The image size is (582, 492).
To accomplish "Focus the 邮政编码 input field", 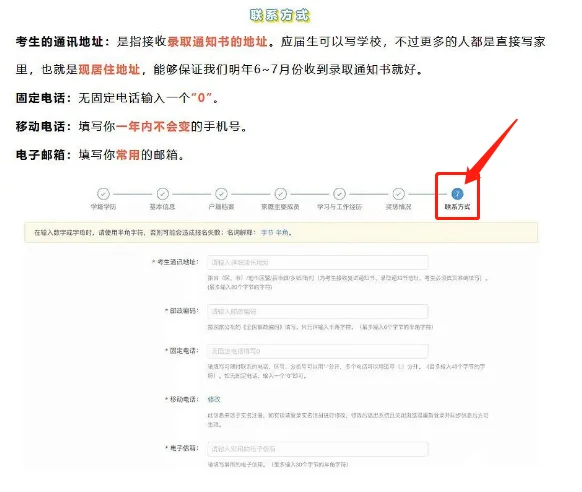I will (x=318, y=311).
